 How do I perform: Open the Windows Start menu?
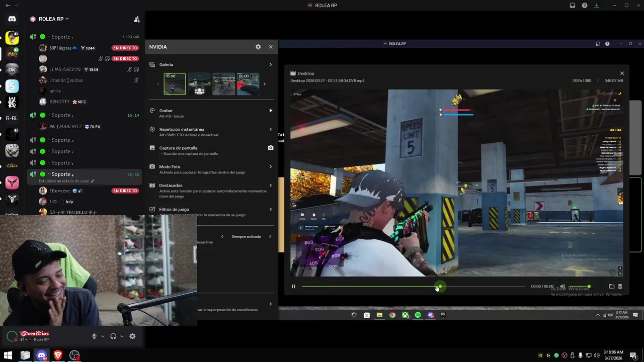(x=8, y=355)
